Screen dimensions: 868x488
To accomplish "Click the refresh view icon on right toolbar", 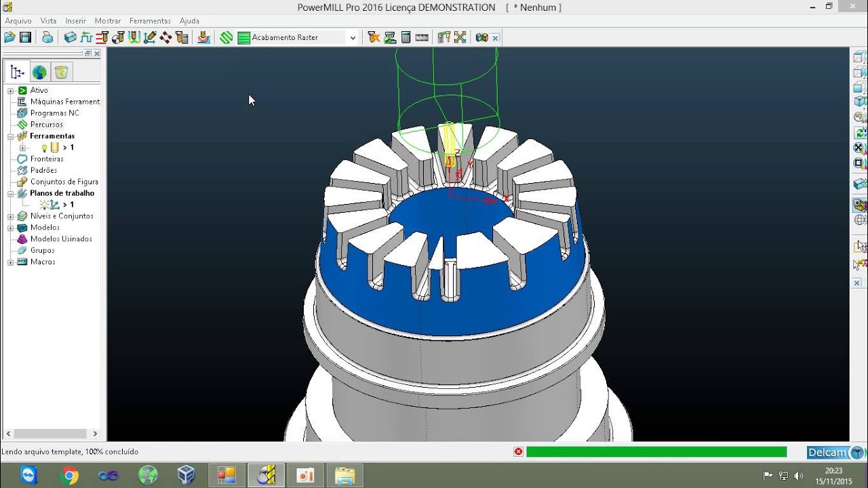I will [859, 133].
